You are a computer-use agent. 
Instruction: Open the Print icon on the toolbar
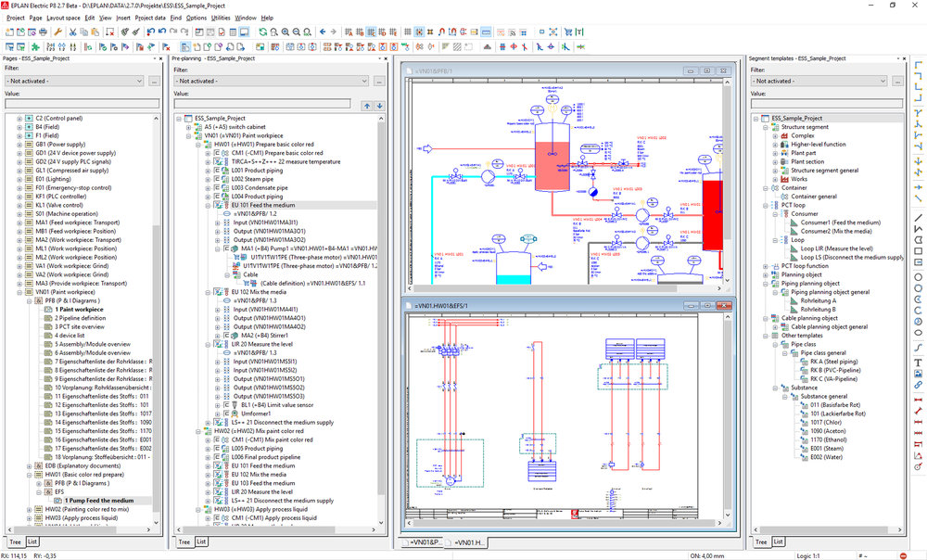[x=42, y=32]
